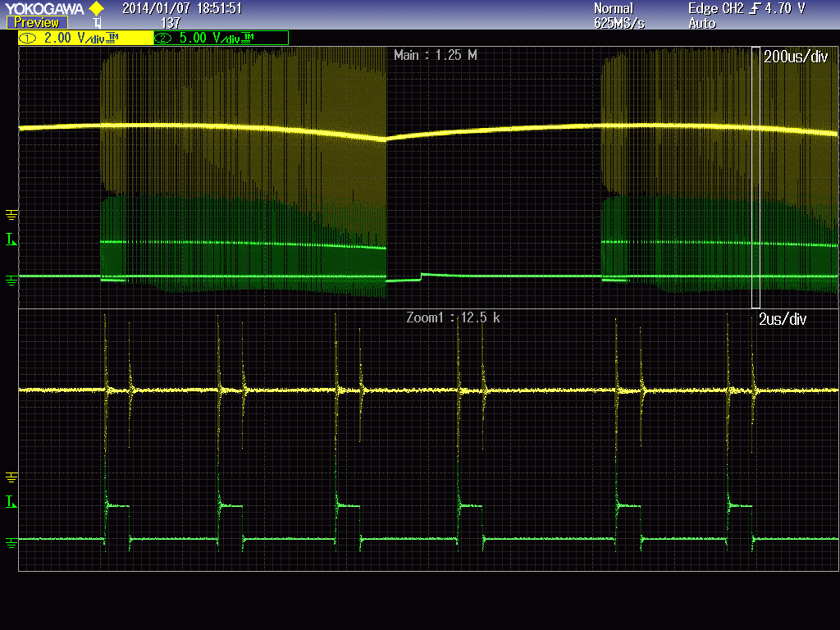Click the Zoom1 : 12.5 k label

453,317
